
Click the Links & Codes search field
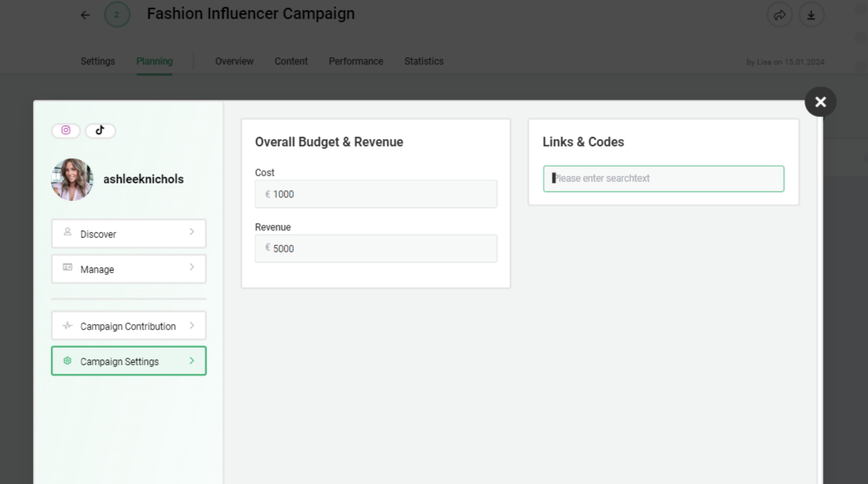pos(663,179)
